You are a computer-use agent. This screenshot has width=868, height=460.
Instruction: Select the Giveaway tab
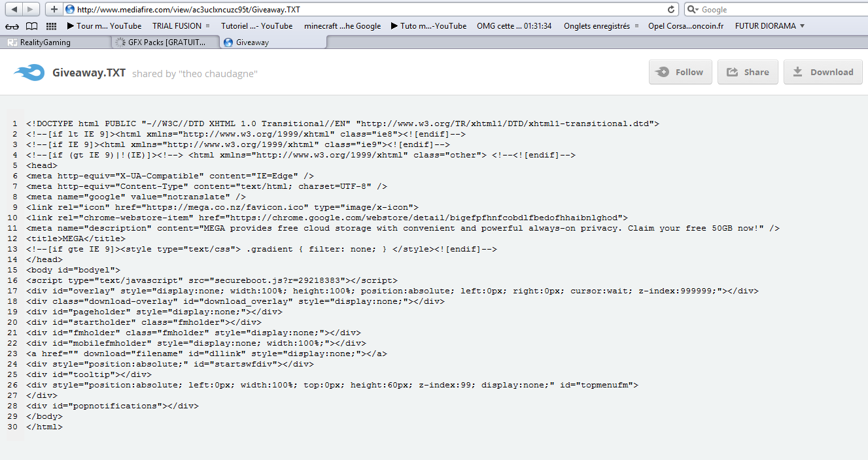click(272, 42)
